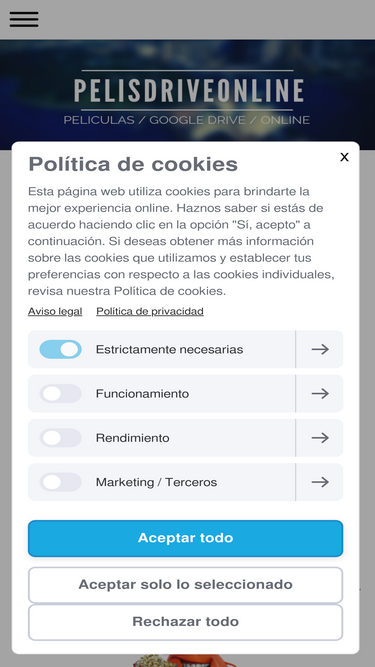Choose Aceptar solo lo seleccionado
The width and height of the screenshot is (375, 667).
[185, 584]
